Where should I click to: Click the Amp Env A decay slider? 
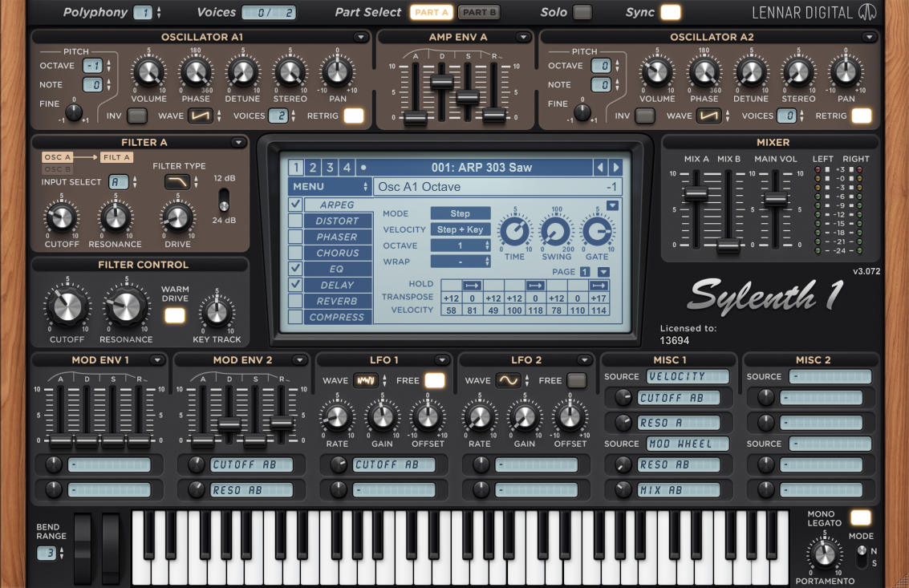tap(442, 81)
